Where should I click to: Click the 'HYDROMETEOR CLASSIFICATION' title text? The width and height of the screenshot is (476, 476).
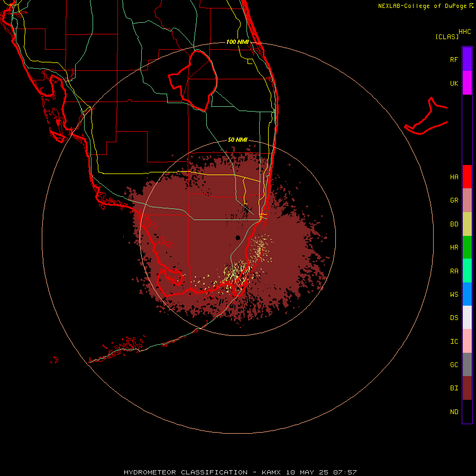pos(186,472)
